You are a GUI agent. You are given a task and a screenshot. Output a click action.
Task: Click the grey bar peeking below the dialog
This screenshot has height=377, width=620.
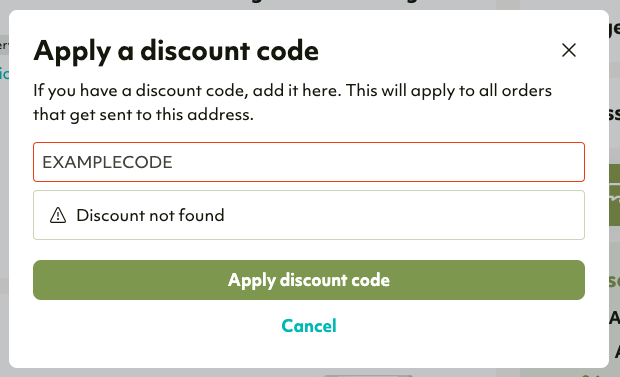coord(368,375)
